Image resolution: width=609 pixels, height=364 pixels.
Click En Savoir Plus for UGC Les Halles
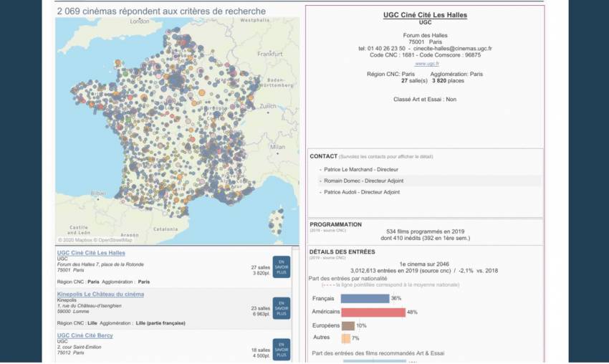click(x=282, y=267)
